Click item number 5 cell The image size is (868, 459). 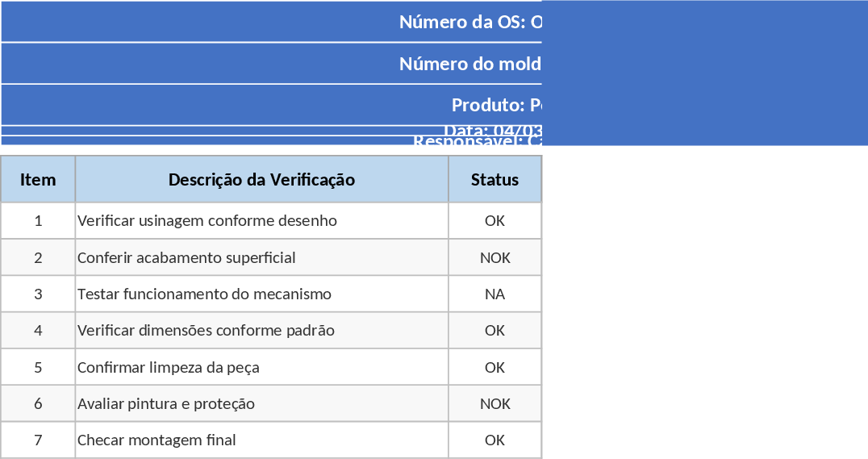38,368
